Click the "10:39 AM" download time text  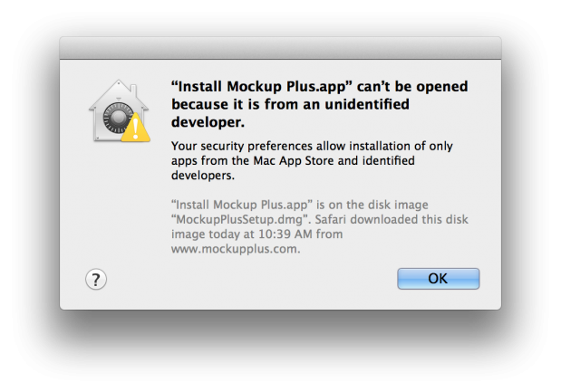[285, 234]
